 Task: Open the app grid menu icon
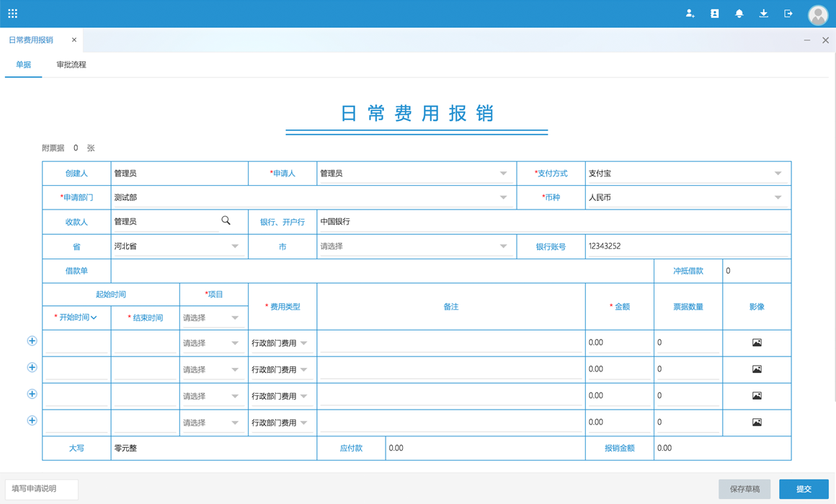coord(13,14)
